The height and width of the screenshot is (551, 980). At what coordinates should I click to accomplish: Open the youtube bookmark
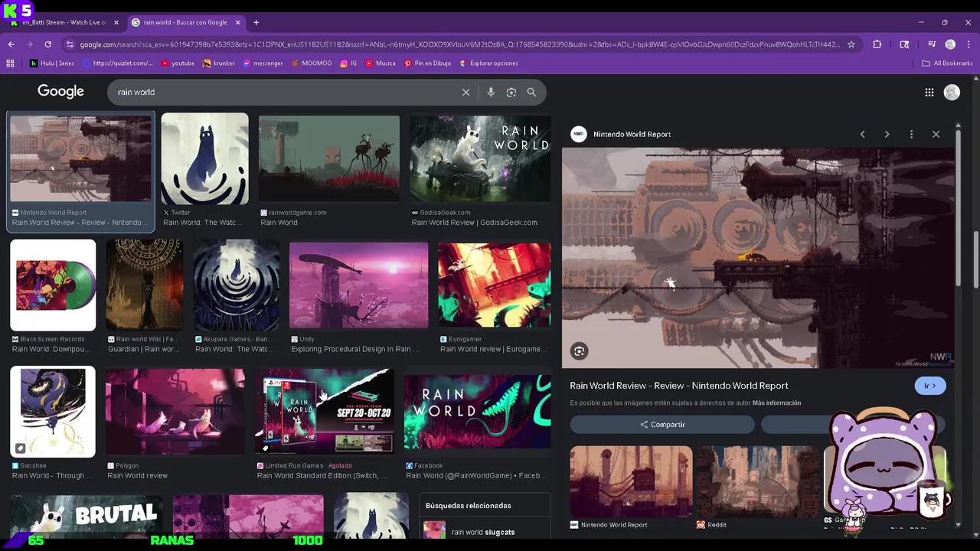178,64
